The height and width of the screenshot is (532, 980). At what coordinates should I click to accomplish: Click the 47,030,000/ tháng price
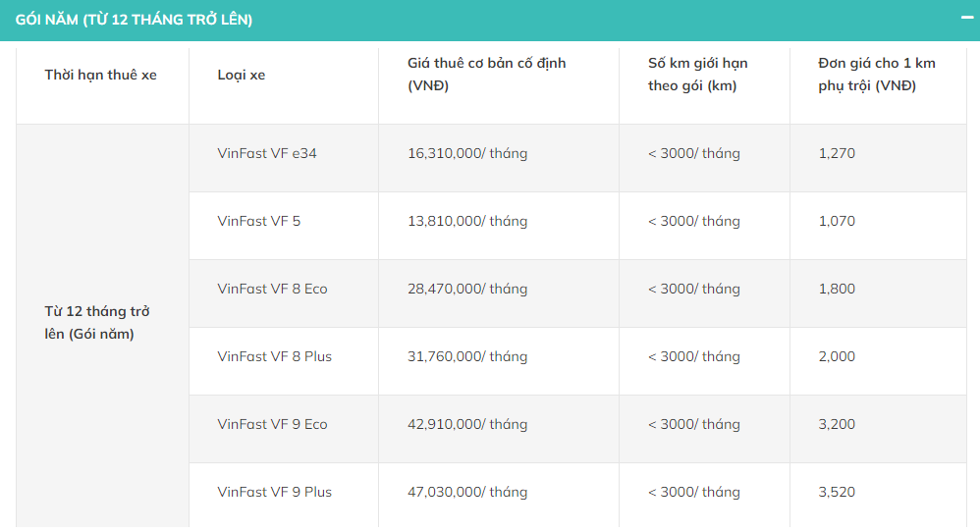coord(467,492)
